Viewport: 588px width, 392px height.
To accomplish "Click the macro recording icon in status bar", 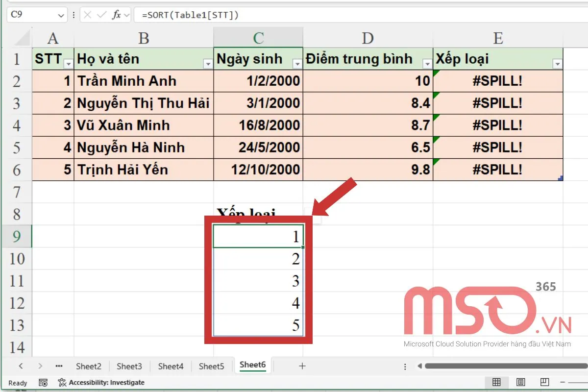I will 43,383.
